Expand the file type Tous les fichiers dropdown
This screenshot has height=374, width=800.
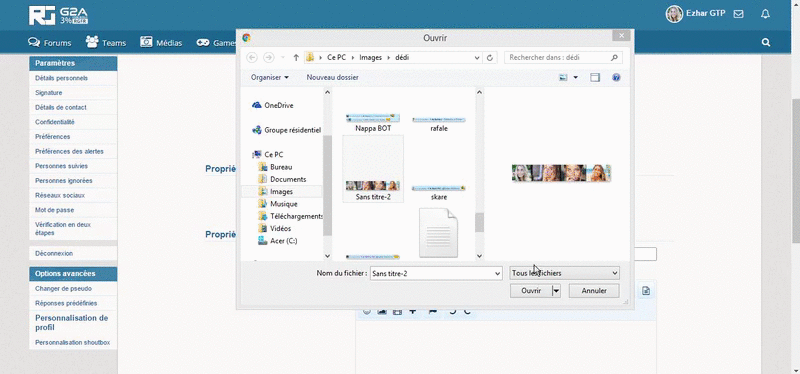click(564, 273)
